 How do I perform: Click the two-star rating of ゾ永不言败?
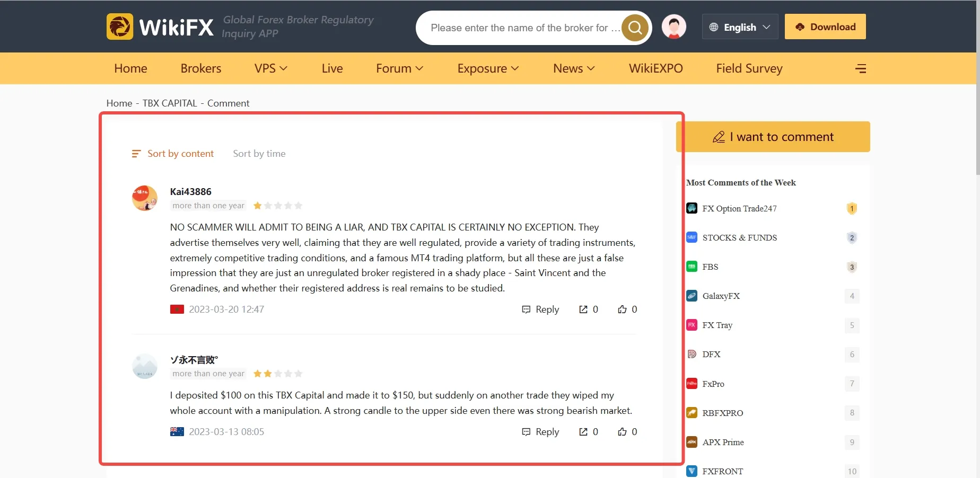pyautogui.click(x=278, y=374)
